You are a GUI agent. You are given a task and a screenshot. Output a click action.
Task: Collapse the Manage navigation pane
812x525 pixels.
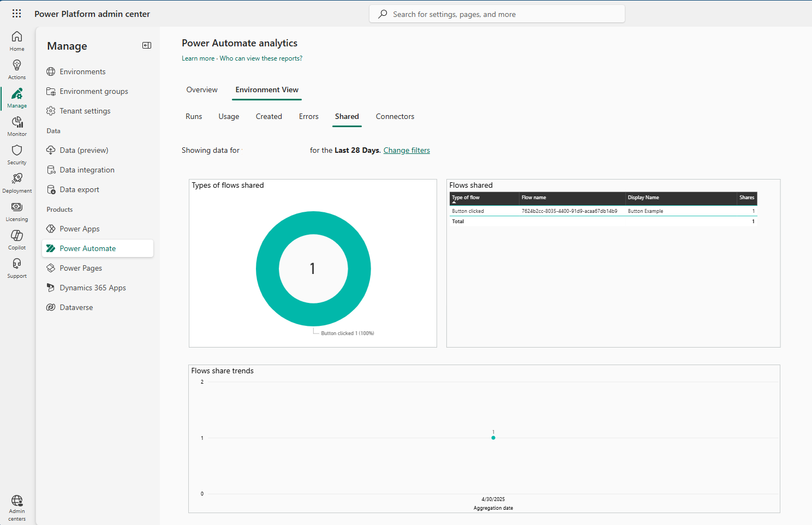(146, 45)
